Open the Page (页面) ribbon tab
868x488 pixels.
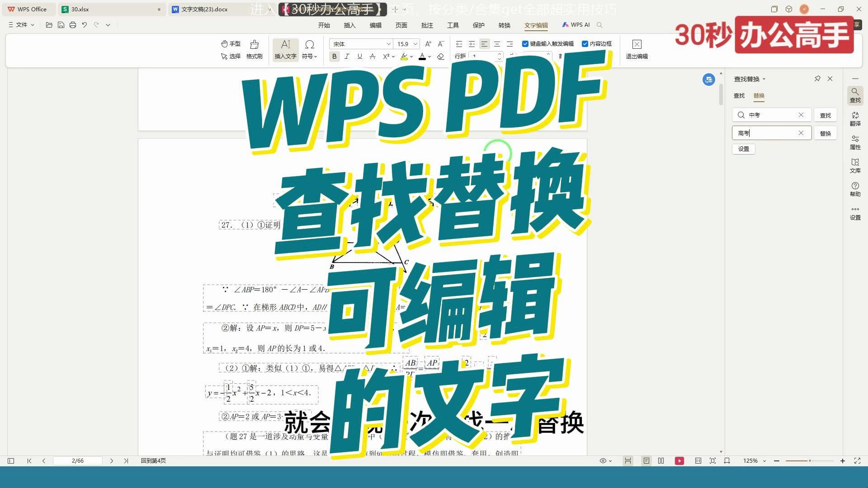[401, 25]
